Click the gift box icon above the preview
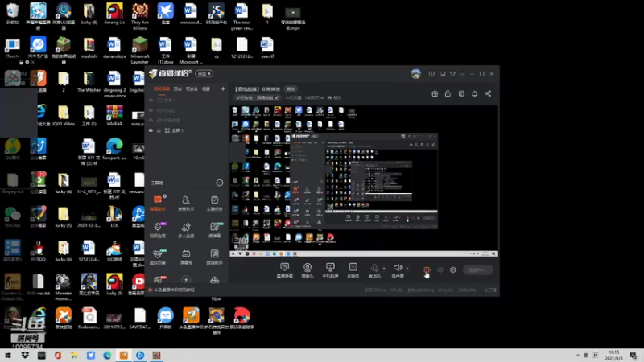Viewport: 644px width, 362px height. click(x=435, y=93)
